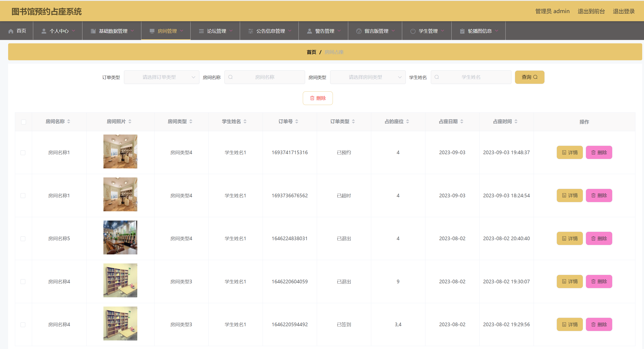Click the 房间名称5 room photo thumbnail

click(120, 237)
